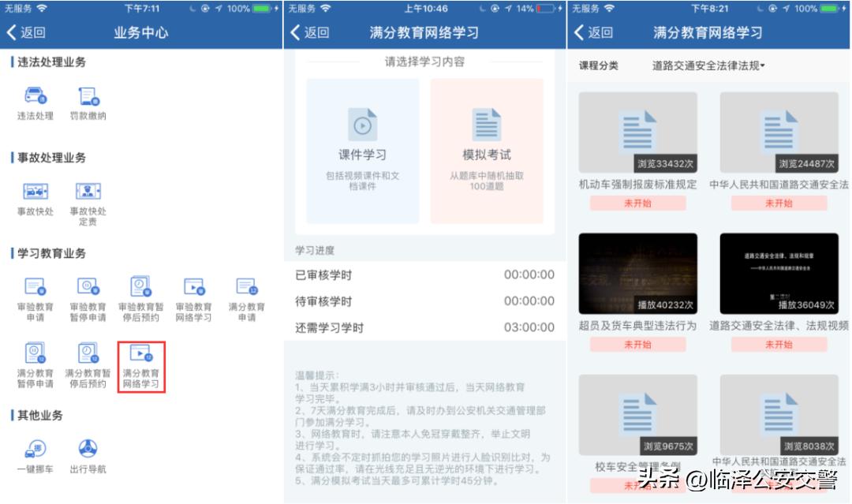Open the 课件学习 courseware study card
The height and width of the screenshot is (504, 852).
point(361,146)
